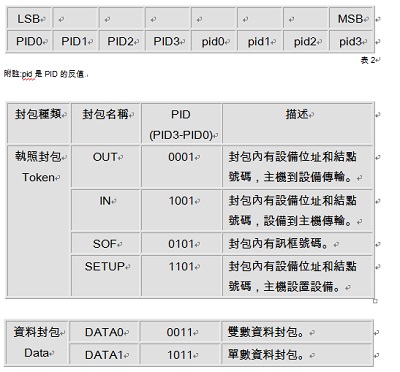Select the PID3 cell
Image resolution: width=400 pixels, height=372 pixels.
(167, 41)
